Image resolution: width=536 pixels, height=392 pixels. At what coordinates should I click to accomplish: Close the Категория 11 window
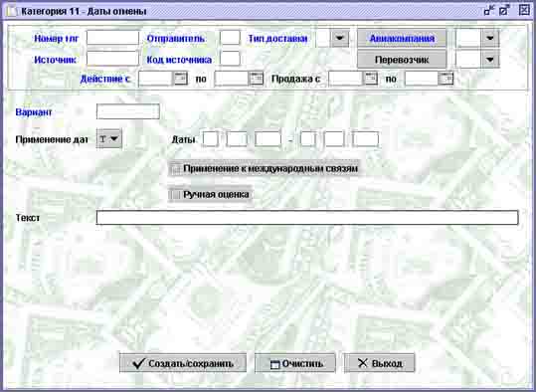coord(524,11)
